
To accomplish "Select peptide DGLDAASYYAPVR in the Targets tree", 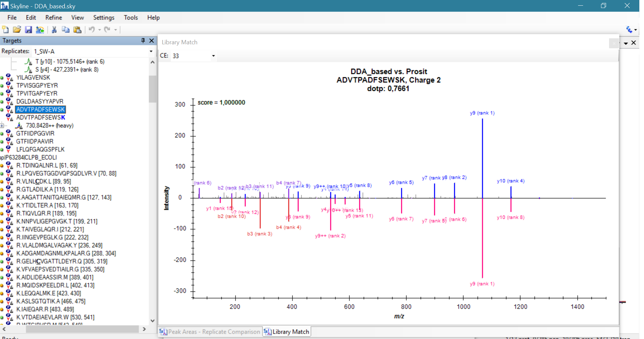I will coord(40,102).
